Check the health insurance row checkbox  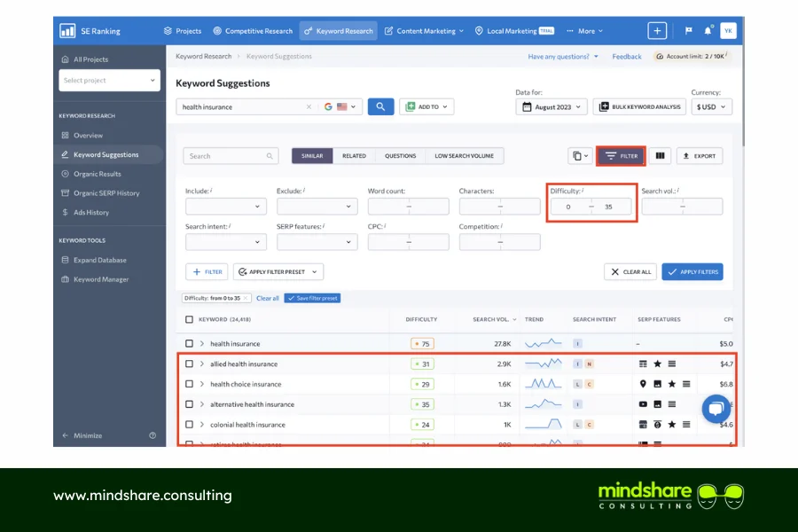(190, 344)
